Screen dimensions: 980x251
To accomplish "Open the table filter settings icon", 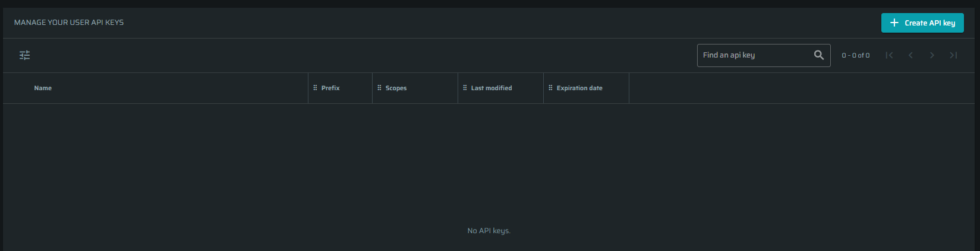I will [24, 55].
